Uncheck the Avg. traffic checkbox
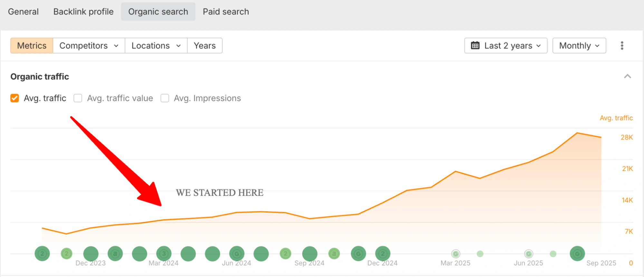 [15, 98]
